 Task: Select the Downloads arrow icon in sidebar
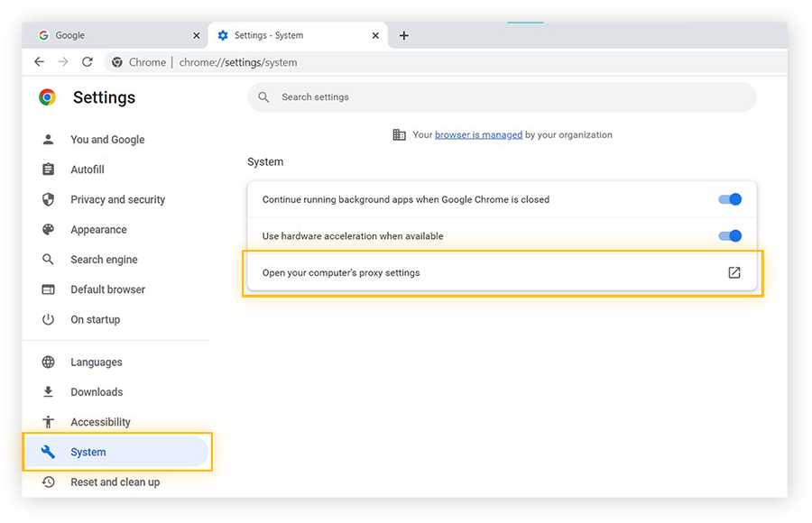[48, 391]
